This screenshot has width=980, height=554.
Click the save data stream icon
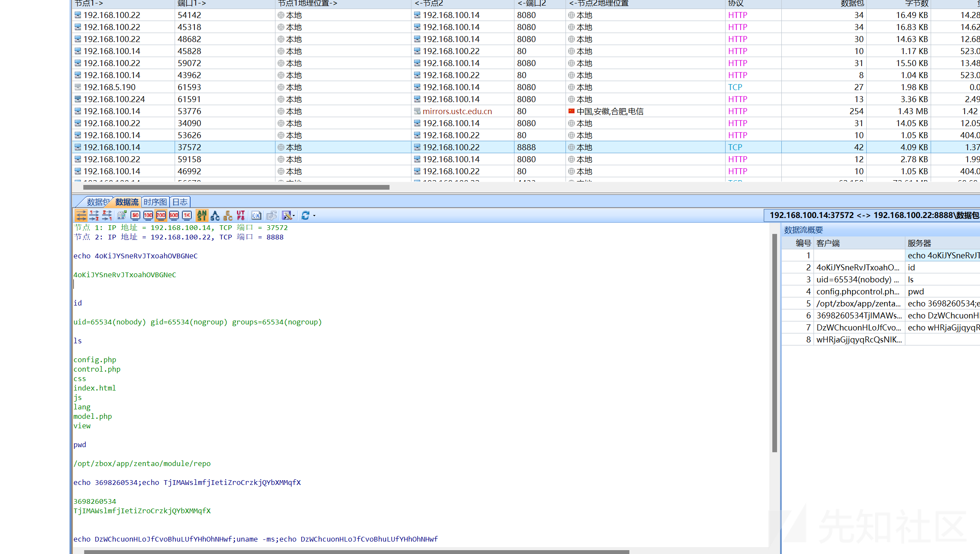click(x=287, y=215)
